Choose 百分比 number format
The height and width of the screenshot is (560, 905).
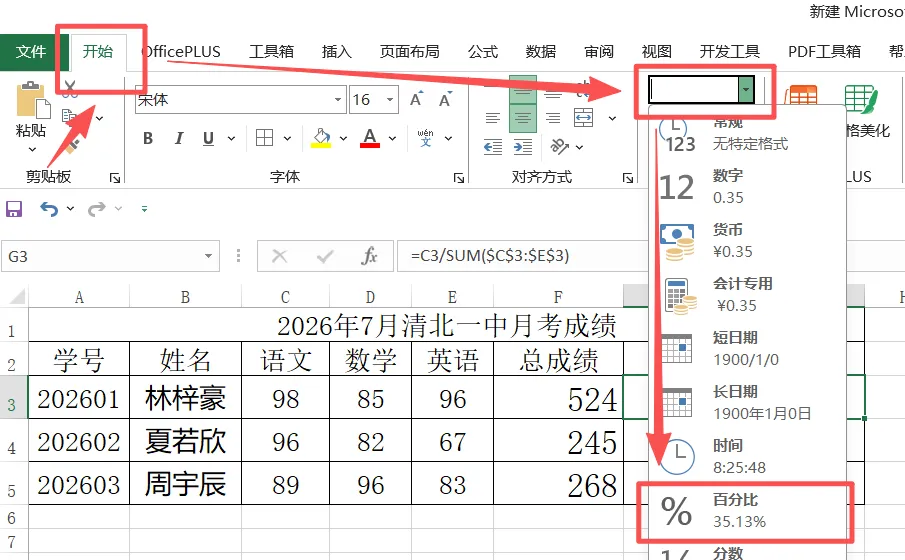tap(747, 512)
